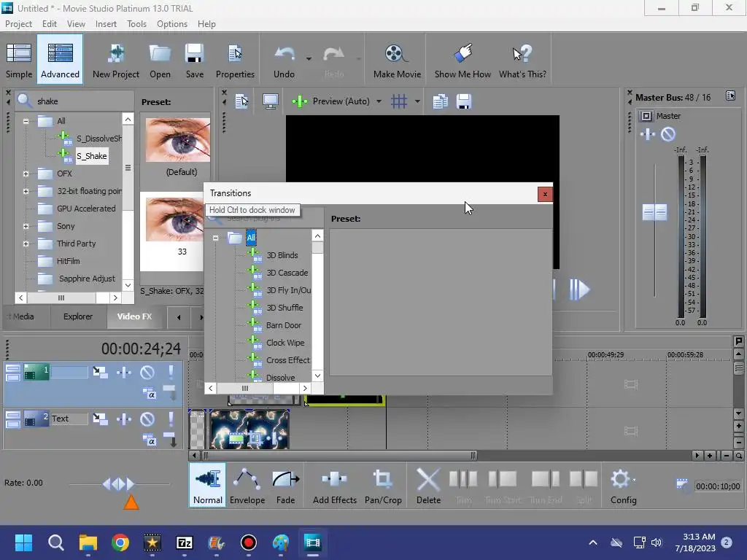Click the Make Movie button

(x=397, y=61)
